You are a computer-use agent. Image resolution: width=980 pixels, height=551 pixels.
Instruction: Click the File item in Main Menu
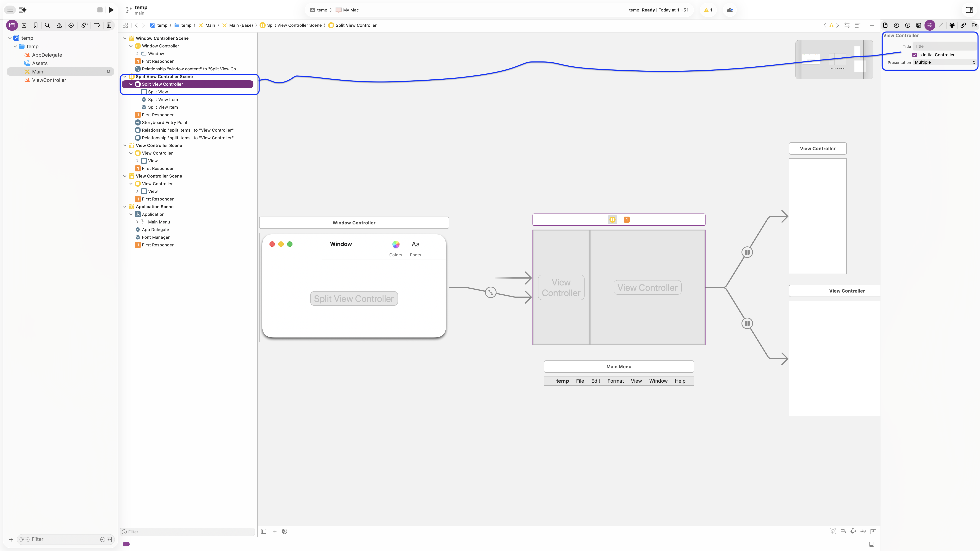(580, 381)
